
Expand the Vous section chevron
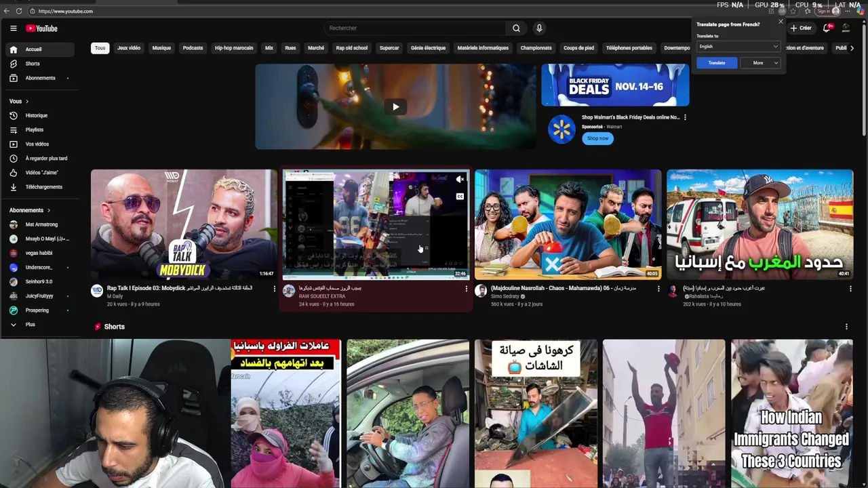point(27,102)
